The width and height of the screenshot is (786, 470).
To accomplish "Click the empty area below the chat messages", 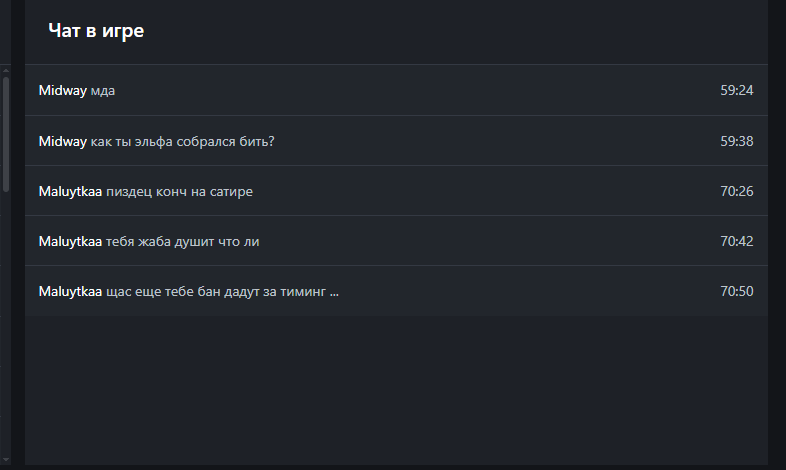I will 396,390.
